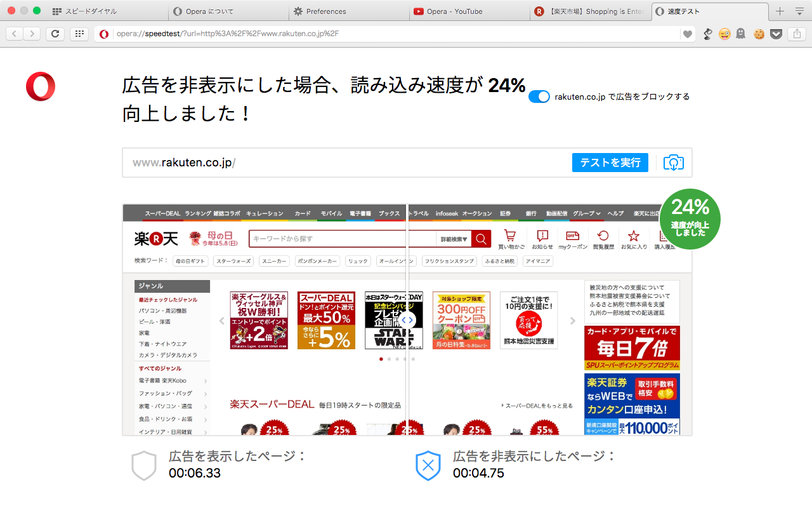
Task: Save page with the Pocket icon
Action: 775,34
